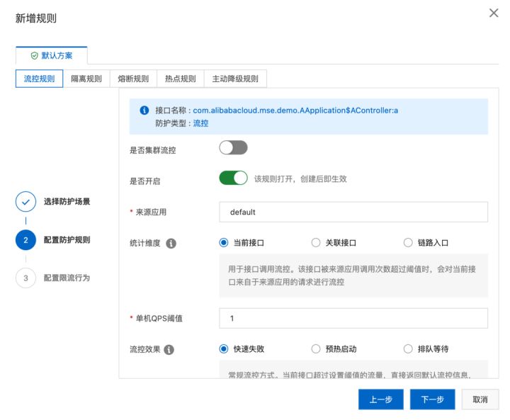Click the 新增规则 dialog title
The image size is (510, 420).
pyautogui.click(x=36, y=18)
